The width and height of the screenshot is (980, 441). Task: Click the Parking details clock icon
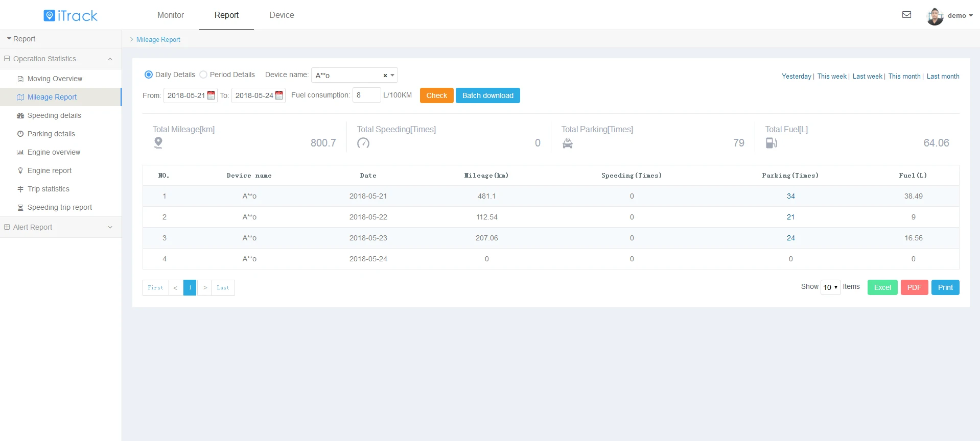(20, 134)
